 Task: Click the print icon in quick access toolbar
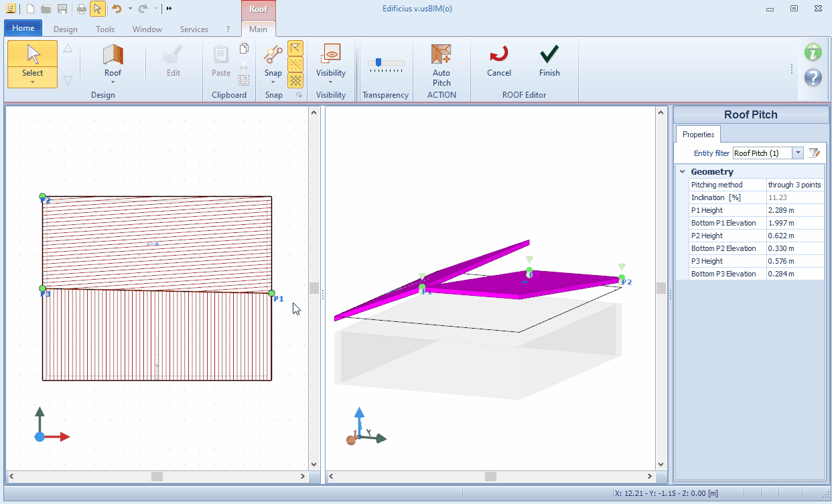81,9
